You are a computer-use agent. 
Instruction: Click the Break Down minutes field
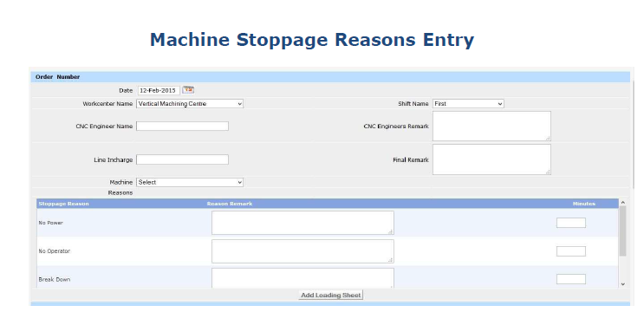pyautogui.click(x=571, y=279)
